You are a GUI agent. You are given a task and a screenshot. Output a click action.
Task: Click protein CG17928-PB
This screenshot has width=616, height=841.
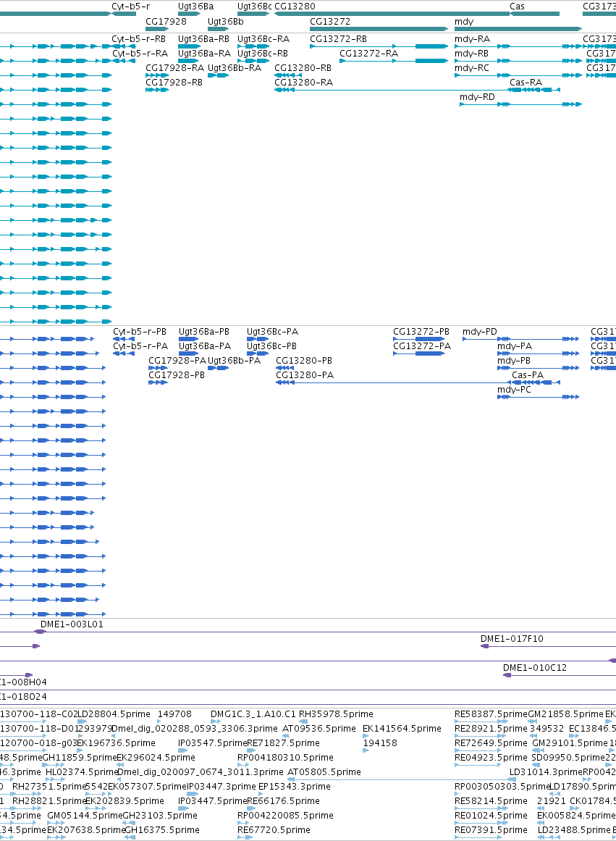177,375
